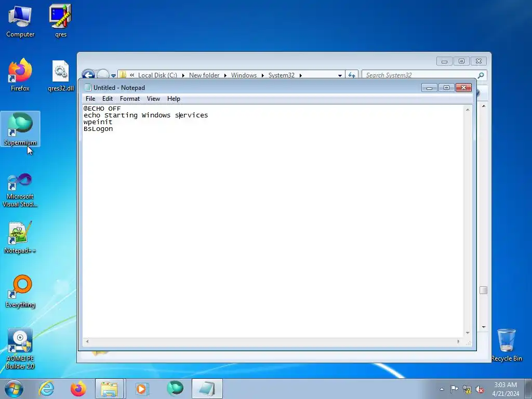This screenshot has height=399, width=532.
Task: Place cursor on the '@ECHO OFF' line
Action: (x=102, y=109)
